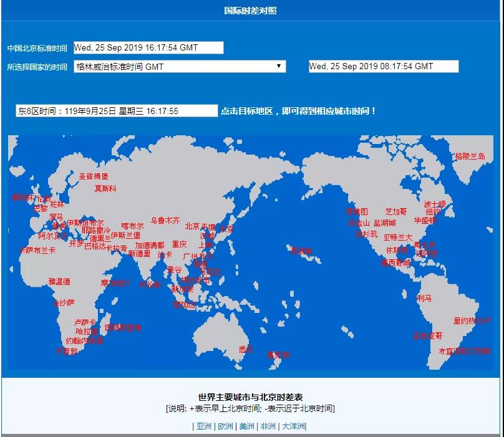Open the country time zone dropdown
This screenshot has width=504, height=437.
(180, 66)
